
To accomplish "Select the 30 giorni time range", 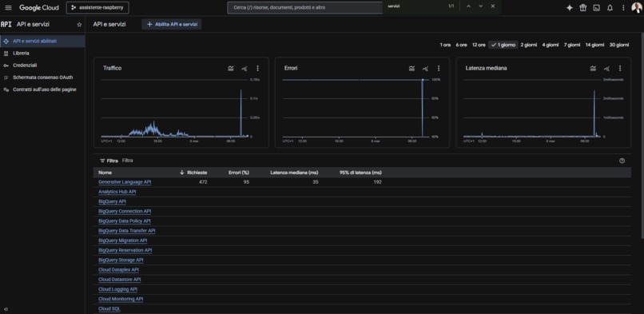I will (619, 45).
